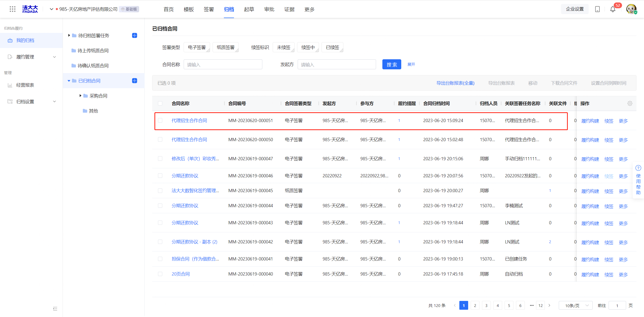
Task: Expand the 采购合同 folder tree
Action: [x=80, y=96]
